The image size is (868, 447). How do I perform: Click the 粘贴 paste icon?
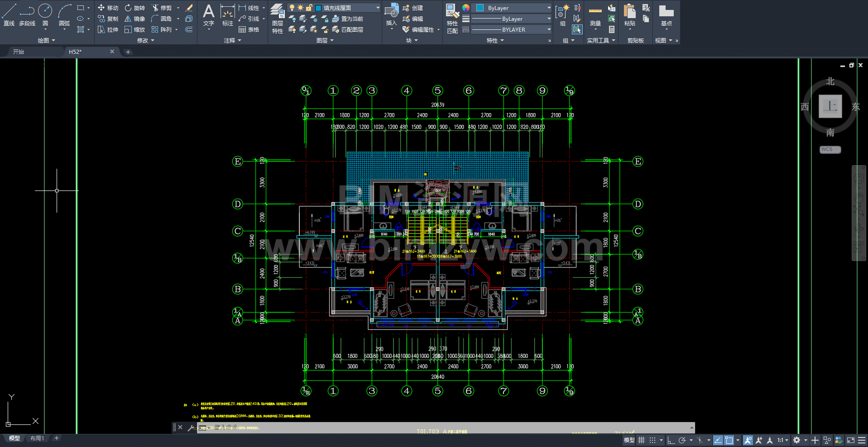(629, 15)
